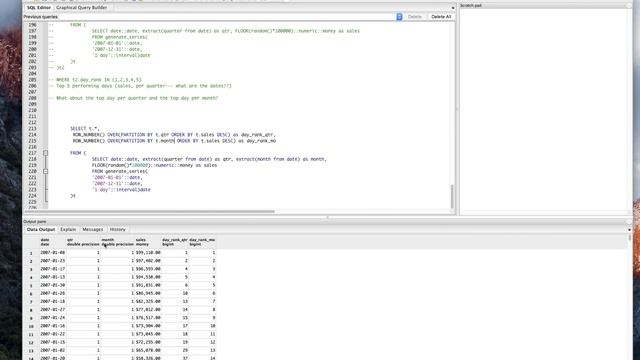Image resolution: width=640 pixels, height=360 pixels.
Task: Click line 215 day_rank_mo ROW_NUMBER line
Action: pos(174,141)
